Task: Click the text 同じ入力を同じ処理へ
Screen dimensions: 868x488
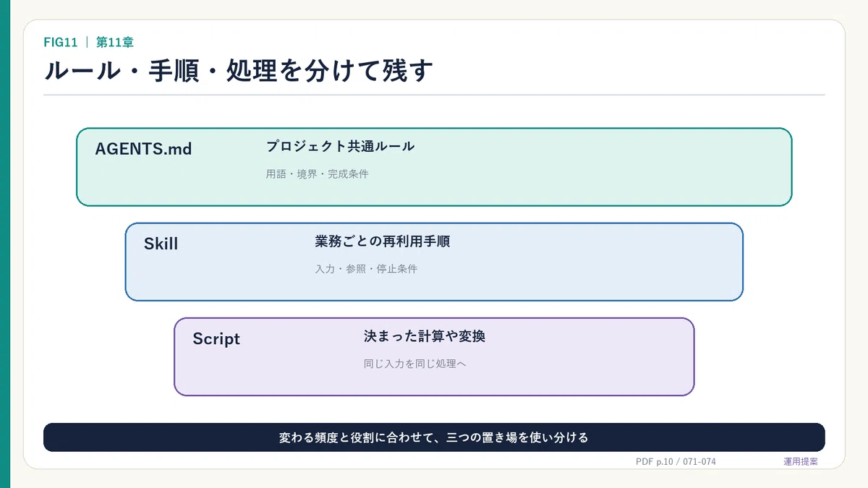Action: coord(414,364)
